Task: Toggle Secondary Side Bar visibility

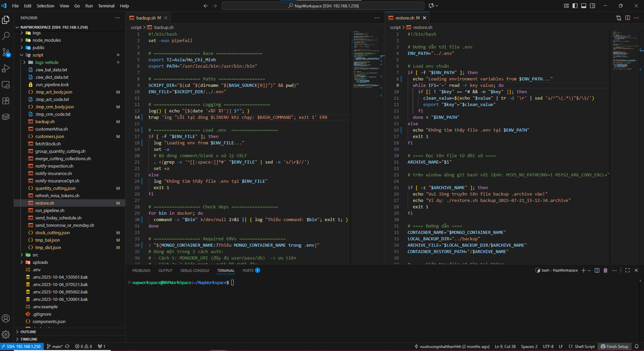Action: pyautogui.click(x=592, y=6)
